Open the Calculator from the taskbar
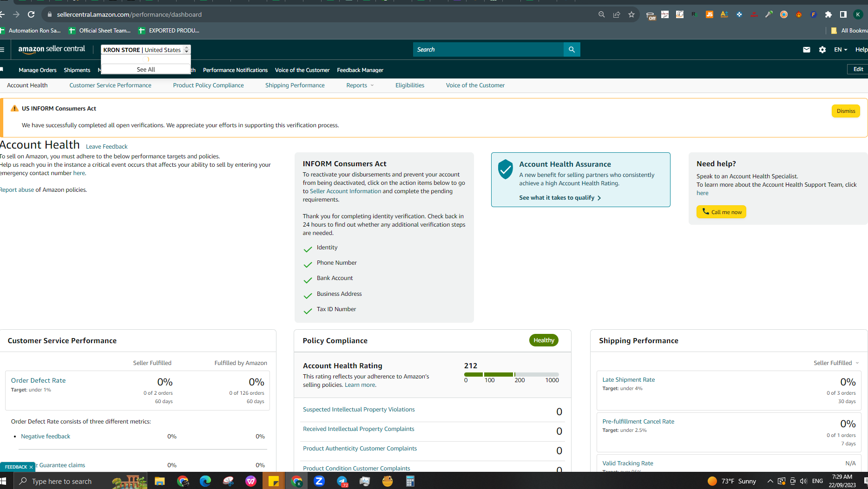 click(410, 481)
